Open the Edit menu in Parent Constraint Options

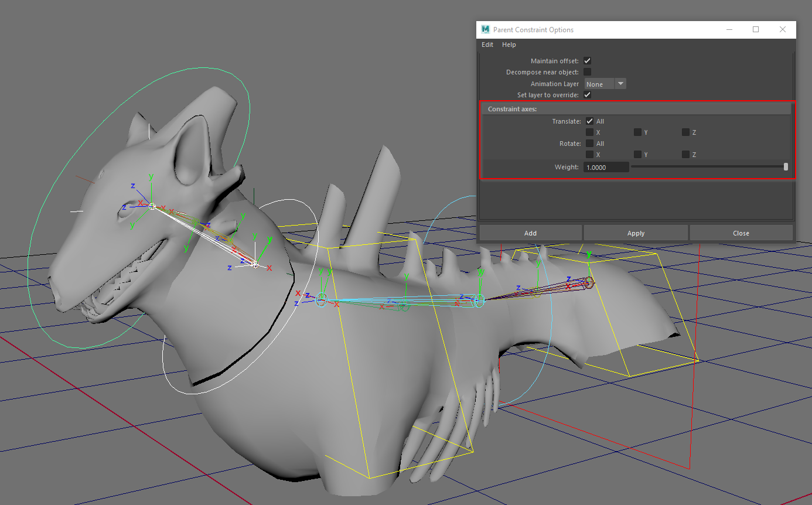tap(487, 45)
